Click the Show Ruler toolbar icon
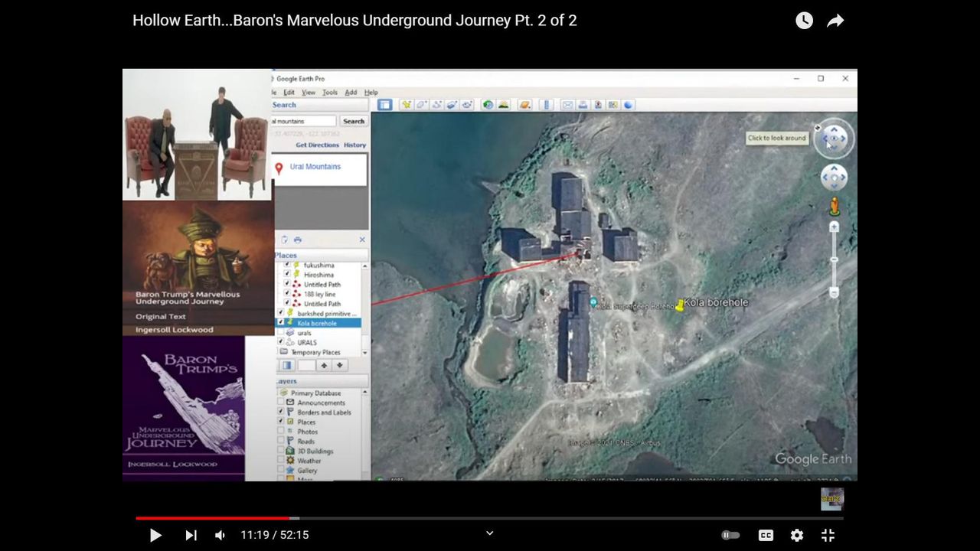The image size is (980, 551). point(546,105)
